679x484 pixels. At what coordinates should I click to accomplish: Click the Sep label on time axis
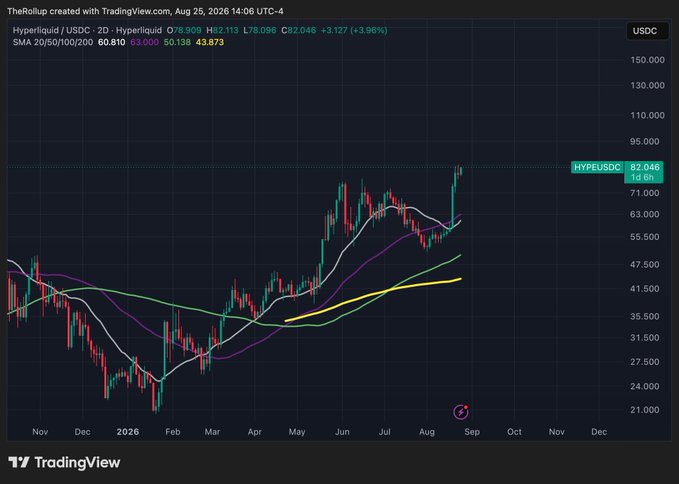tap(472, 432)
